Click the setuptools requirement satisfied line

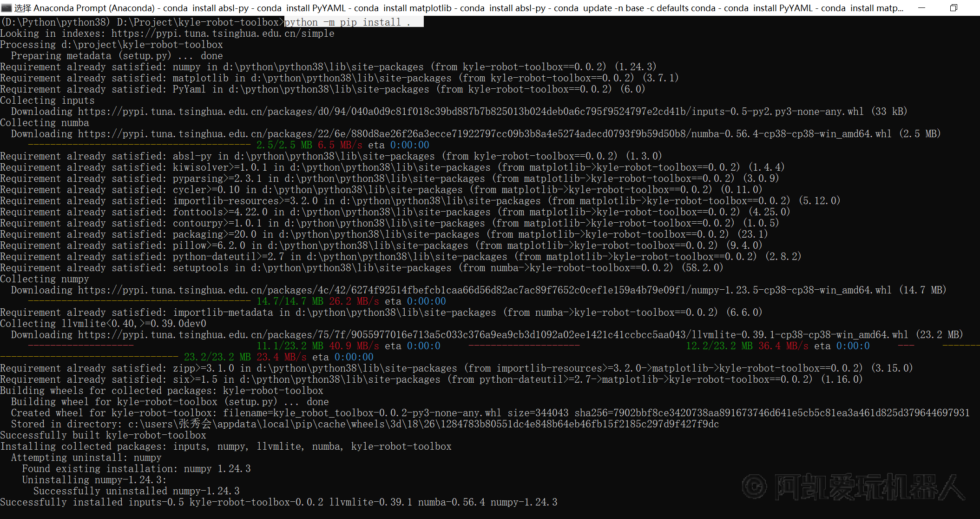coord(362,268)
